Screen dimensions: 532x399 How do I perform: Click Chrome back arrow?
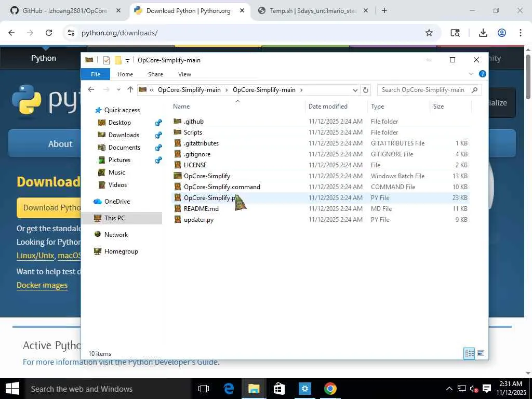pos(11,33)
